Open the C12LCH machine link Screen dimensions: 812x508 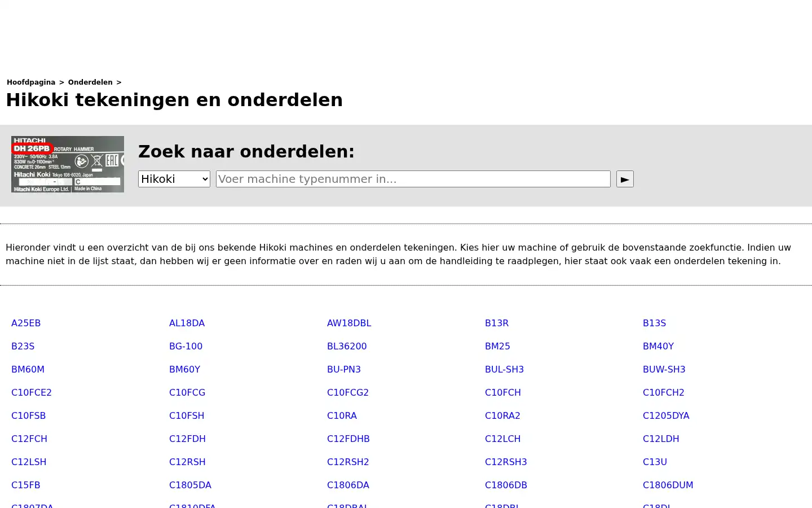click(x=502, y=439)
